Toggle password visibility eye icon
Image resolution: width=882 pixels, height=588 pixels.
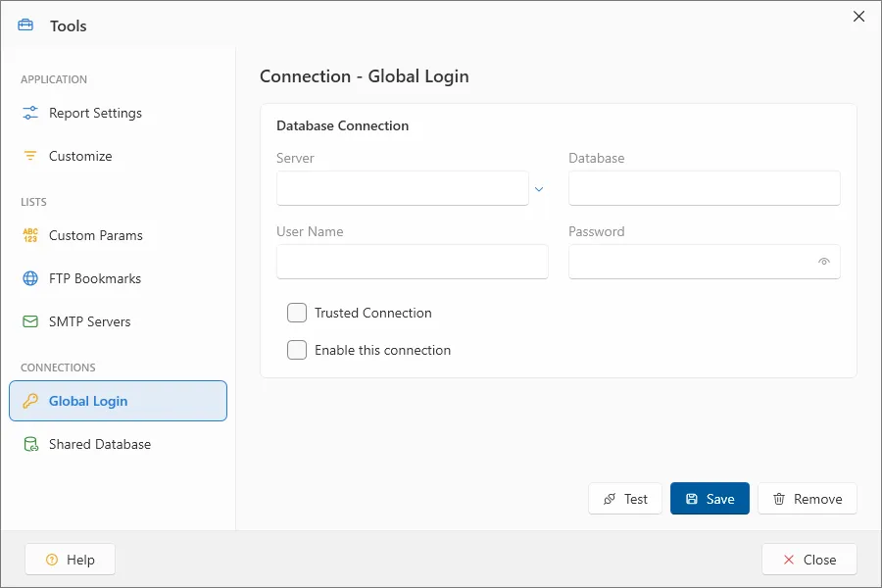pyautogui.click(x=824, y=261)
